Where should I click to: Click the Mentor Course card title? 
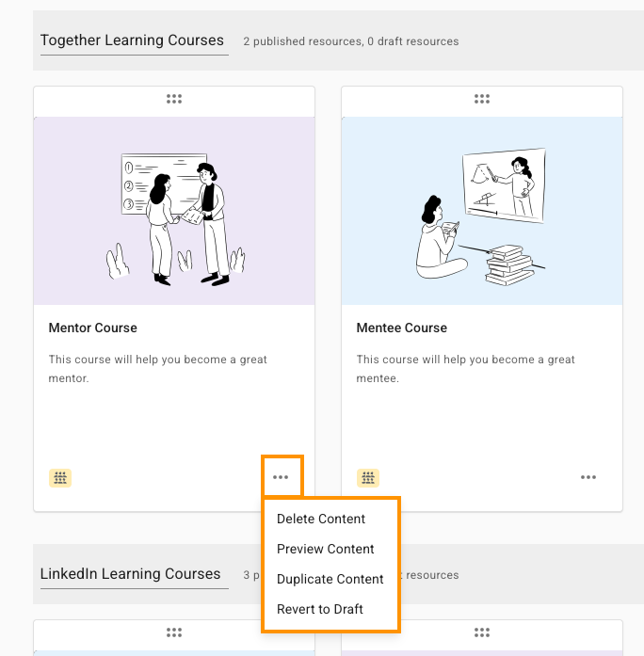point(93,328)
